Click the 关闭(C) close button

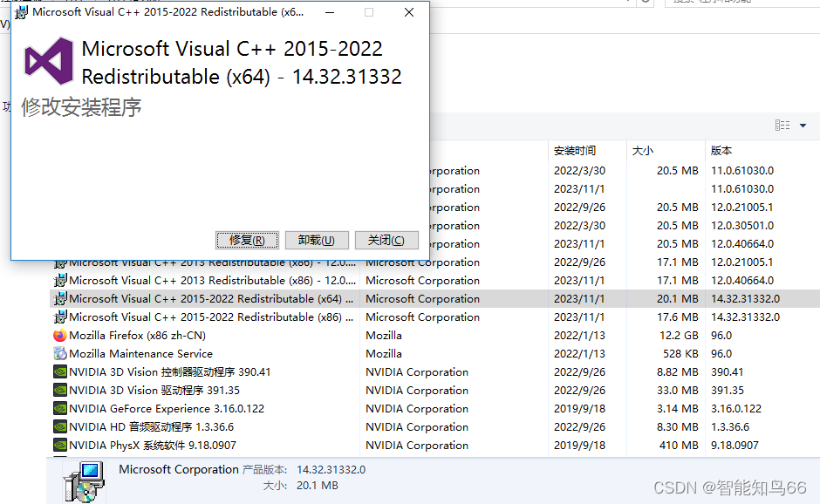point(386,241)
